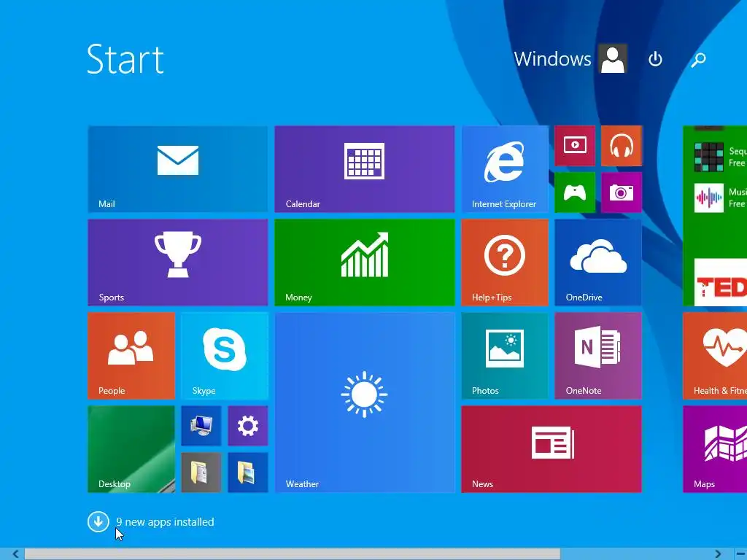Image resolution: width=747 pixels, height=560 pixels.
Task: Open the Video tile with play icon
Action: [x=575, y=146]
